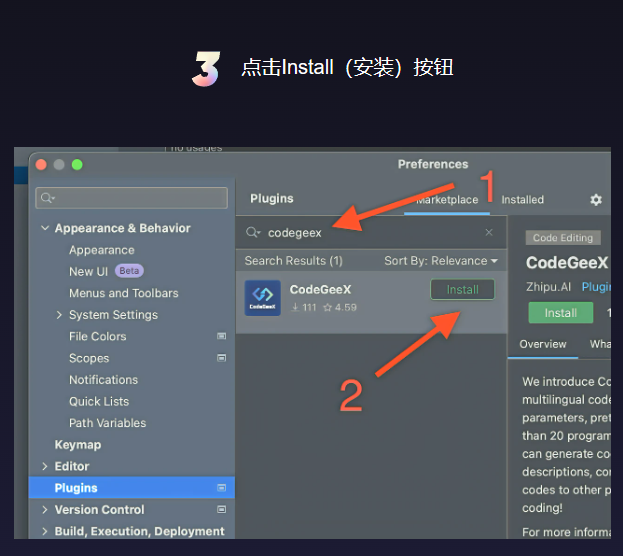Click the green maximize window button
This screenshot has height=556, width=623.
click(77, 165)
